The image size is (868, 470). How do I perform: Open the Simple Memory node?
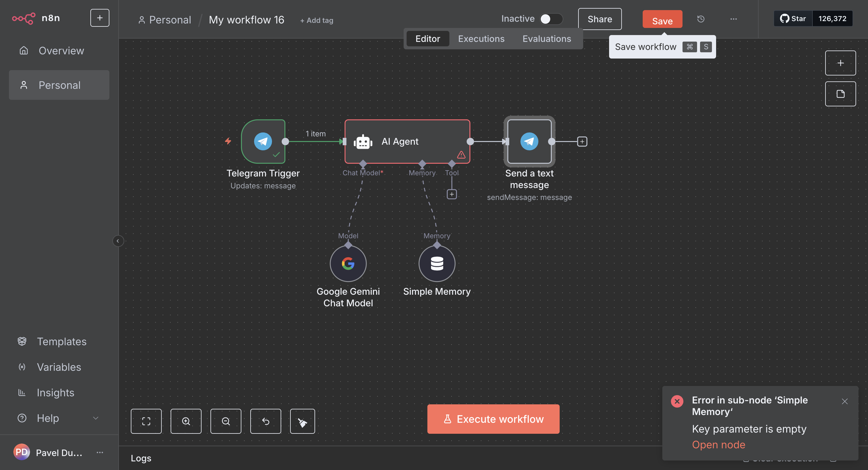tap(437, 263)
